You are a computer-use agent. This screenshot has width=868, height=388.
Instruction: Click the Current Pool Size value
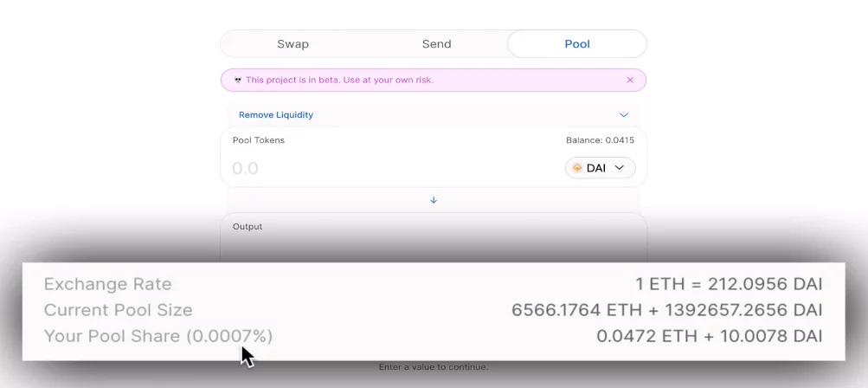pos(666,310)
